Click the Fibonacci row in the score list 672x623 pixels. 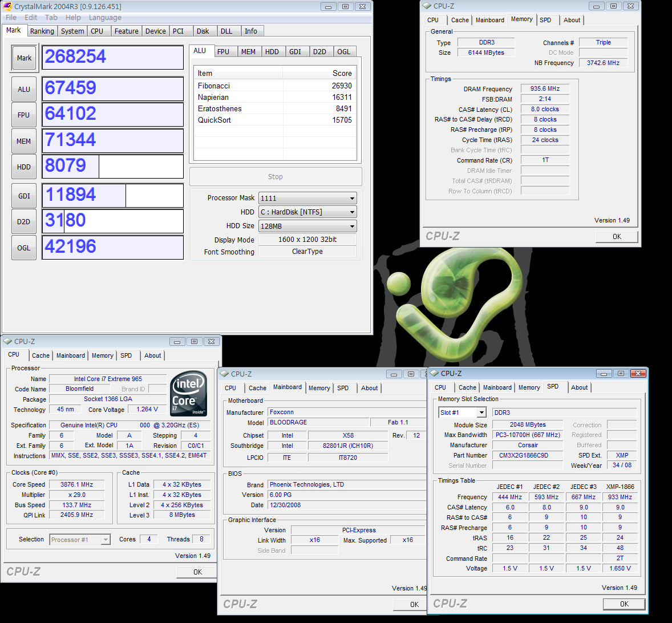point(274,86)
